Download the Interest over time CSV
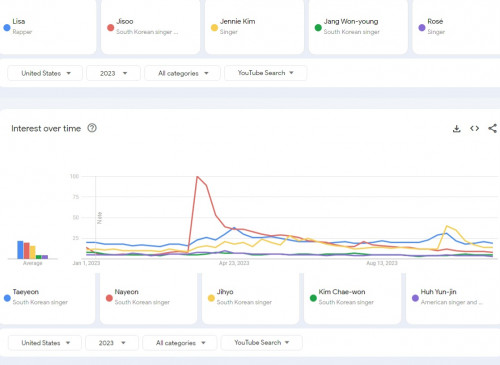This screenshot has width=500, height=365. pos(457,129)
